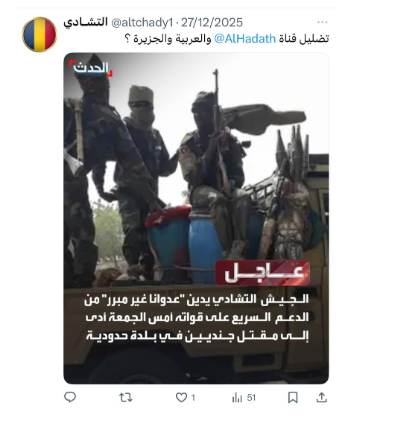
Task: Open the three-dot more options menu
Action: [x=322, y=22]
